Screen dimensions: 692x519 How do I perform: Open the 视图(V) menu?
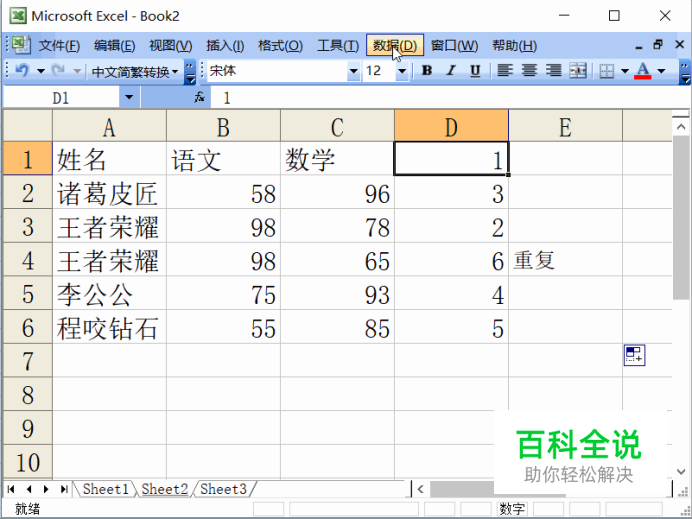click(170, 45)
